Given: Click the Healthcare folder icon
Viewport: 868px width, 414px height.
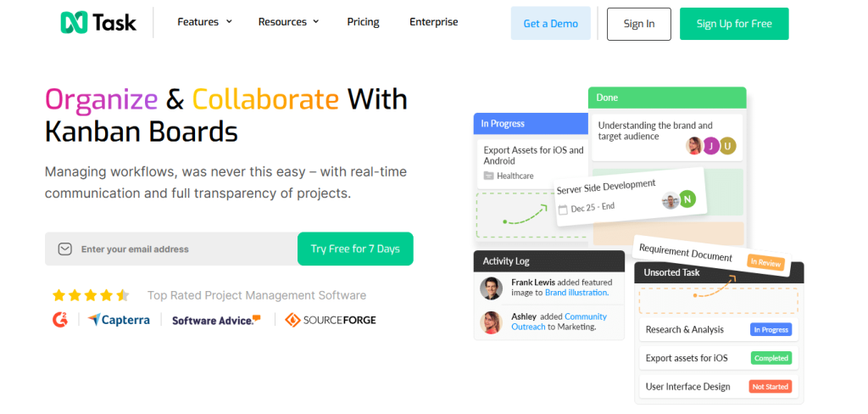Looking at the screenshot, I should 488,176.
